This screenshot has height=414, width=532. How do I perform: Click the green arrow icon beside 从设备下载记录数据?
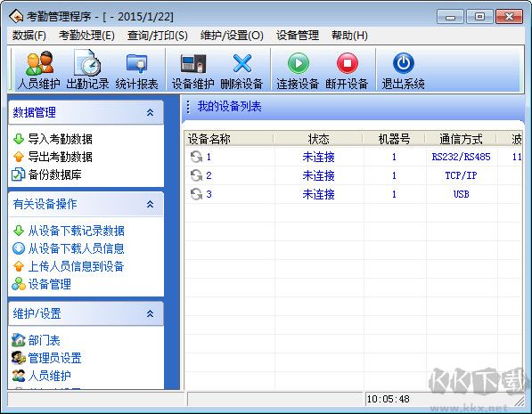click(19, 231)
